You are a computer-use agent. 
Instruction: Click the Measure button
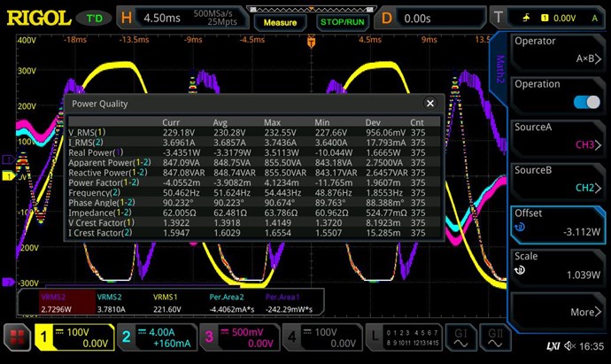pyautogui.click(x=280, y=21)
